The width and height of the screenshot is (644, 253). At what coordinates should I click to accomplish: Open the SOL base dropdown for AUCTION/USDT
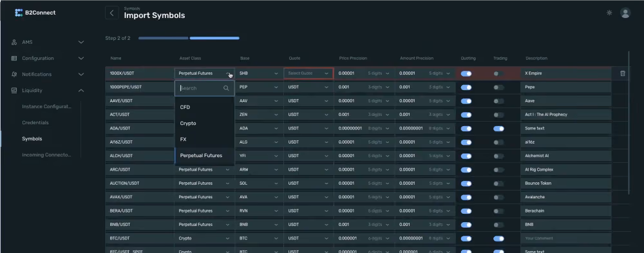[259, 183]
